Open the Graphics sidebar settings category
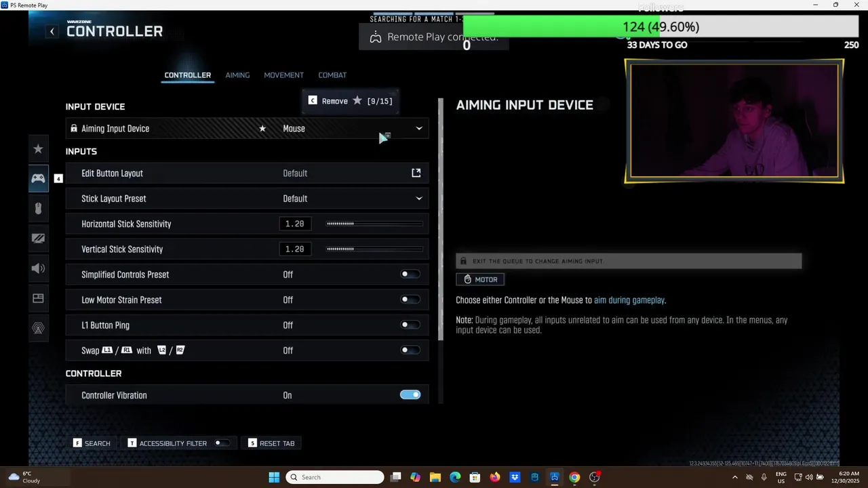868x488 pixels. [x=38, y=238]
